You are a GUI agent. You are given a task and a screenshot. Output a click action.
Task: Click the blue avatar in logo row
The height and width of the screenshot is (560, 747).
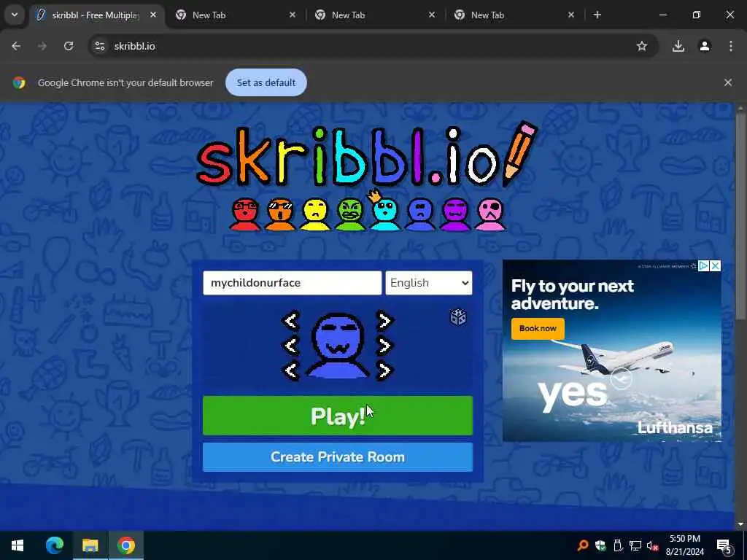pos(420,214)
